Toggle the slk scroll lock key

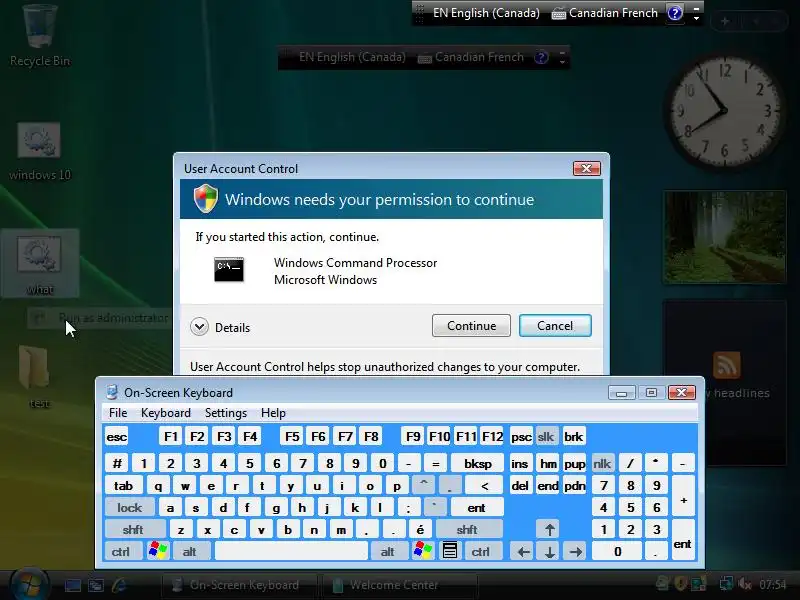pos(545,437)
